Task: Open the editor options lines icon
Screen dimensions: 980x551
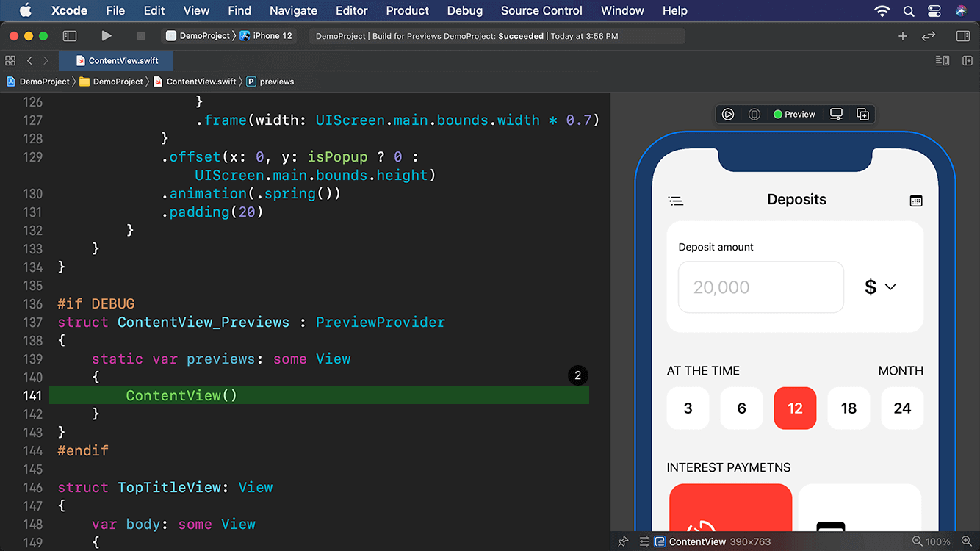Action: (942, 60)
